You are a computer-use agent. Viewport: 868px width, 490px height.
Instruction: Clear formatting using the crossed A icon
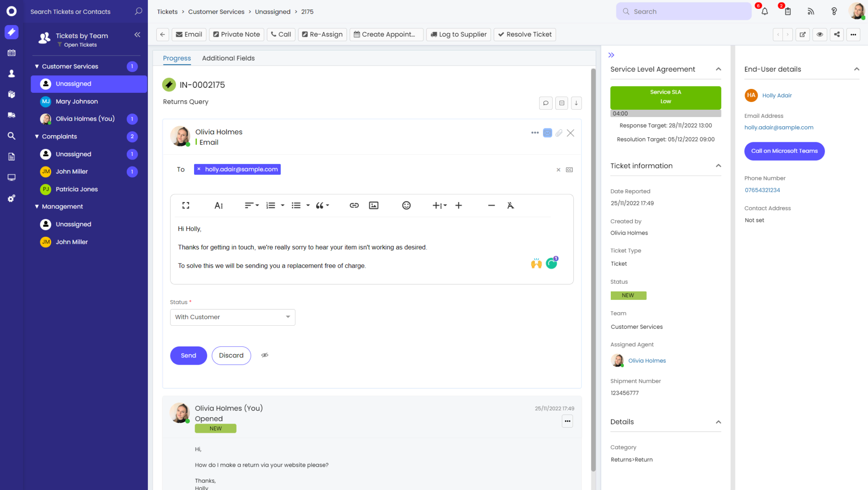coord(511,205)
